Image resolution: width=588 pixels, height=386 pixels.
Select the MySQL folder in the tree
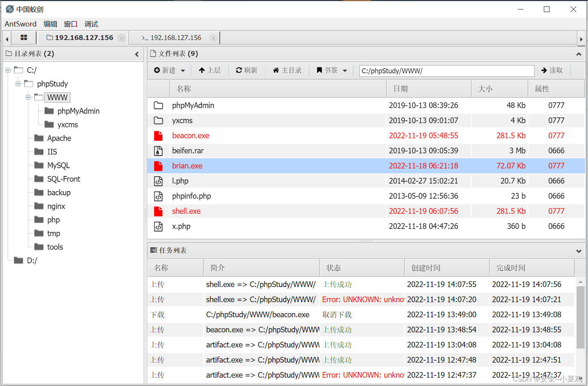tap(59, 165)
